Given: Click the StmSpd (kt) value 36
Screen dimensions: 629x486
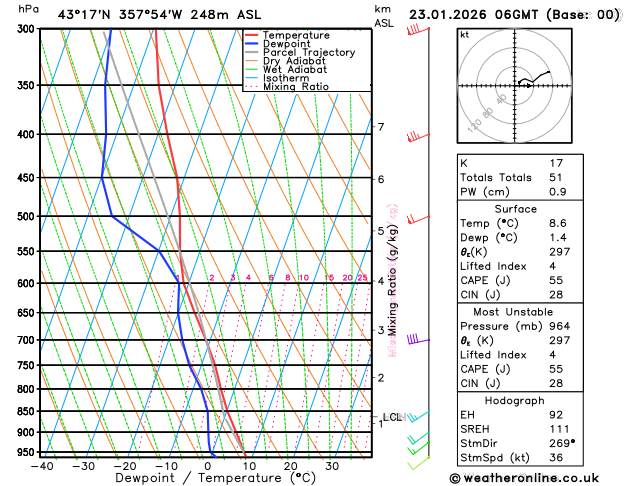Looking at the screenshot, I should click(556, 458).
